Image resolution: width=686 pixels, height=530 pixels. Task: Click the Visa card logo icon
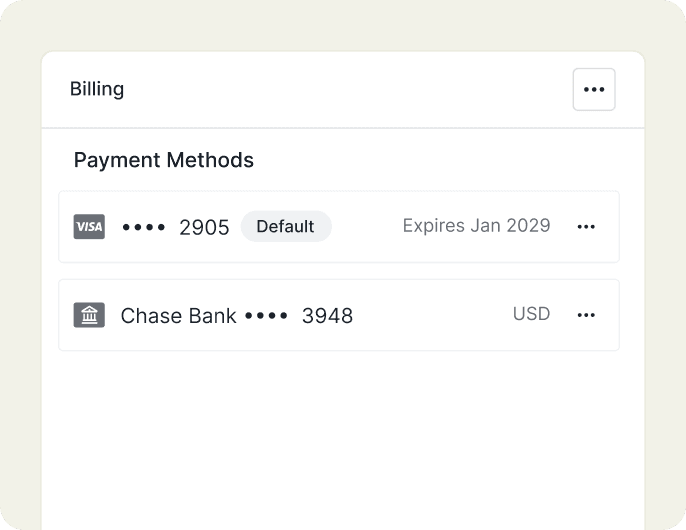tap(89, 227)
